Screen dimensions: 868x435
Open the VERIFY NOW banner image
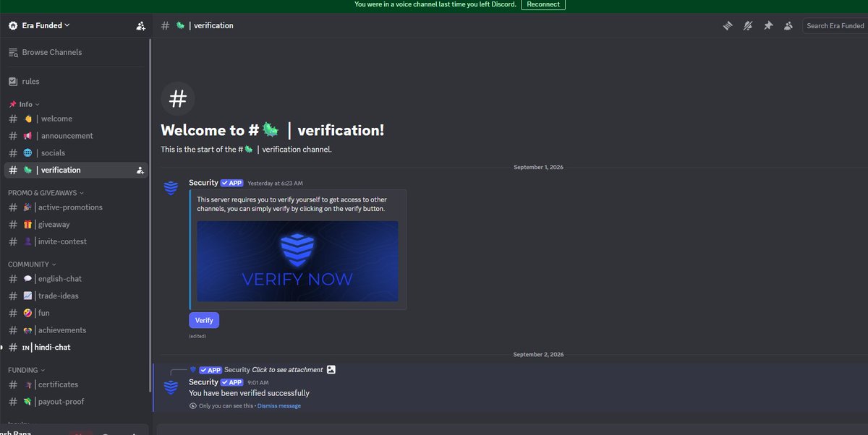click(x=297, y=261)
